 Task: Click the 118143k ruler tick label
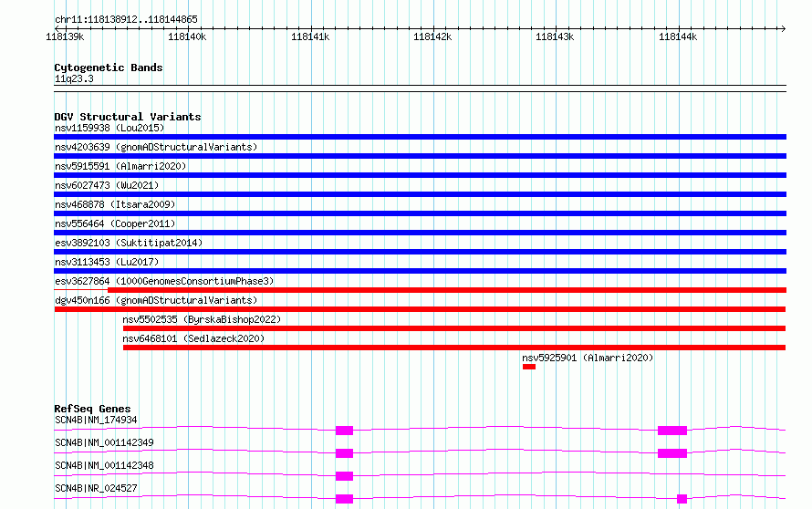(555, 36)
